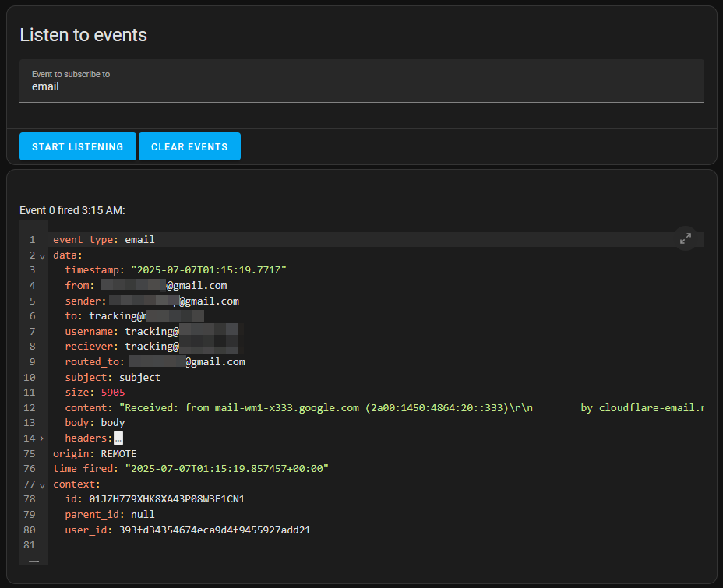Click the from: gmail.com line
This screenshot has width=723, height=588.
click(x=146, y=285)
